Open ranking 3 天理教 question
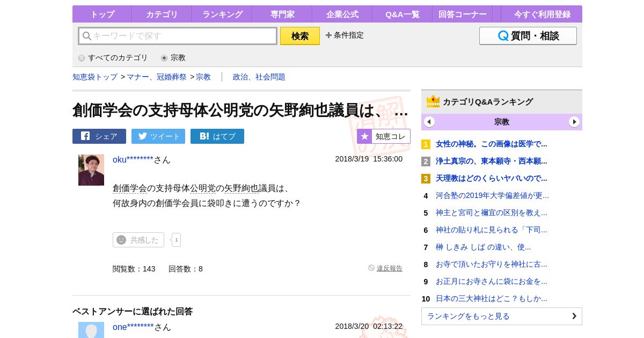The width and height of the screenshot is (644, 338). (491, 178)
